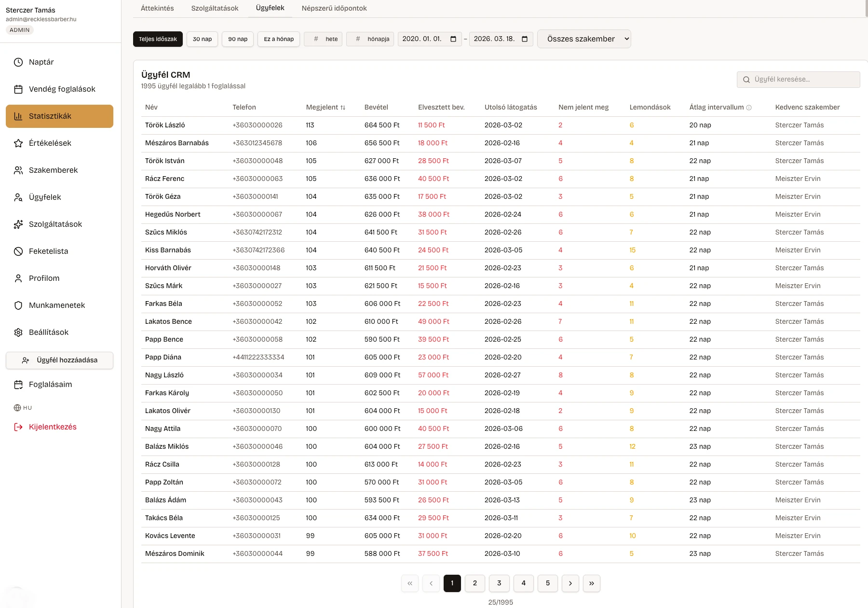Click the Átlag intervallum info icon
Viewport: 868px width, 608px height.
pyautogui.click(x=749, y=108)
